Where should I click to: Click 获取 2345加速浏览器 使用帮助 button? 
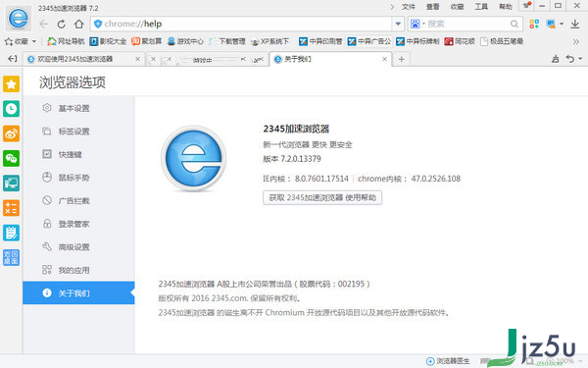(x=322, y=197)
